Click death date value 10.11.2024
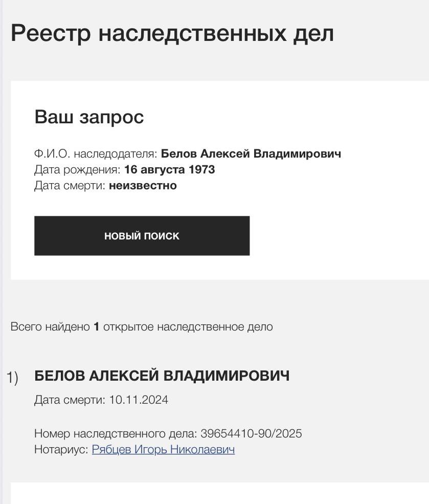Screen dimensions: 429x504 tap(139, 400)
